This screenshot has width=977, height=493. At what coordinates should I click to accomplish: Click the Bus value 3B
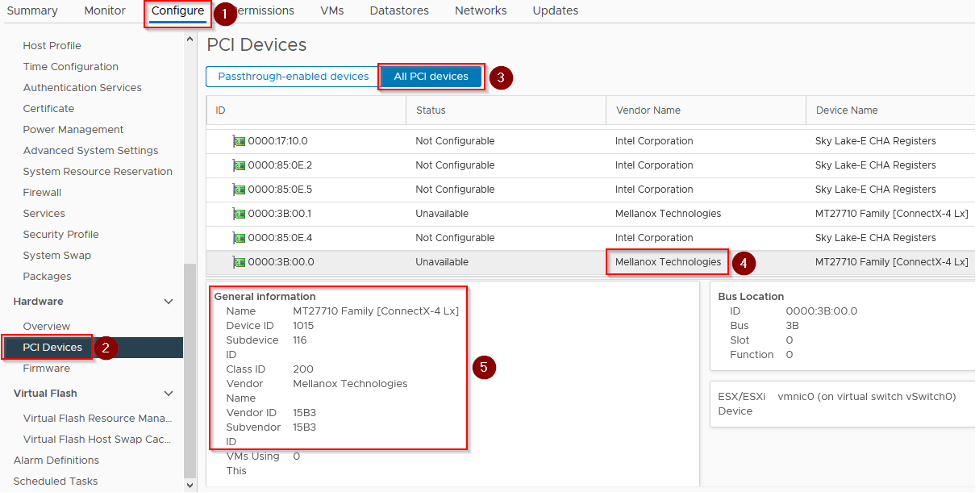point(792,326)
